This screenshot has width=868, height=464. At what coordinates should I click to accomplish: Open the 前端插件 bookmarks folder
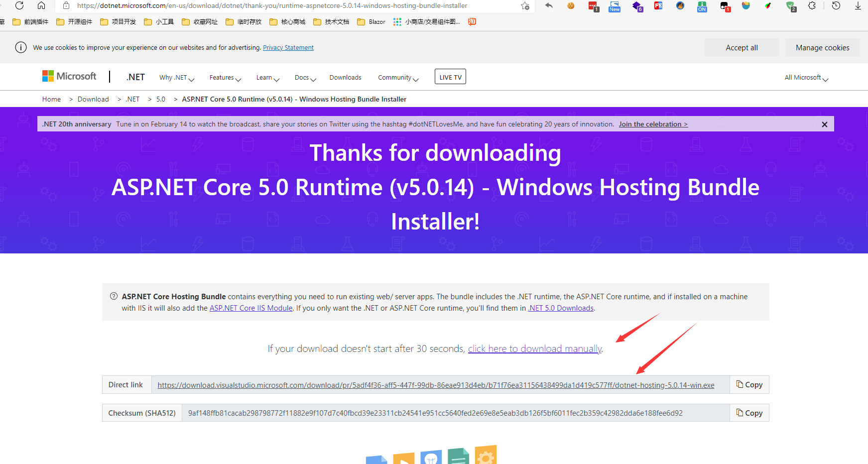(x=30, y=21)
